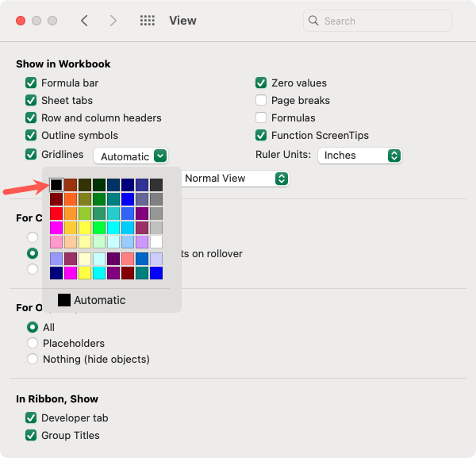
Task: Select the bright red color swatch
Action: tap(56, 213)
